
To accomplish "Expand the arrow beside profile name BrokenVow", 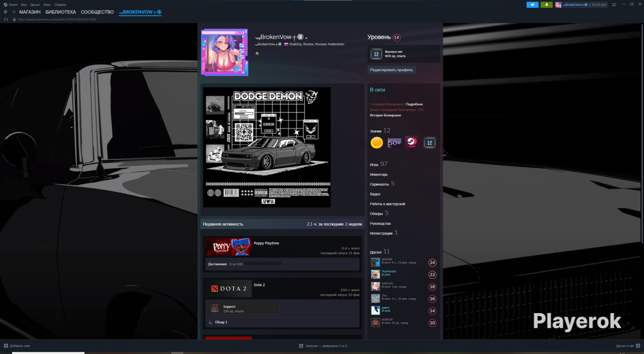I will (306, 38).
